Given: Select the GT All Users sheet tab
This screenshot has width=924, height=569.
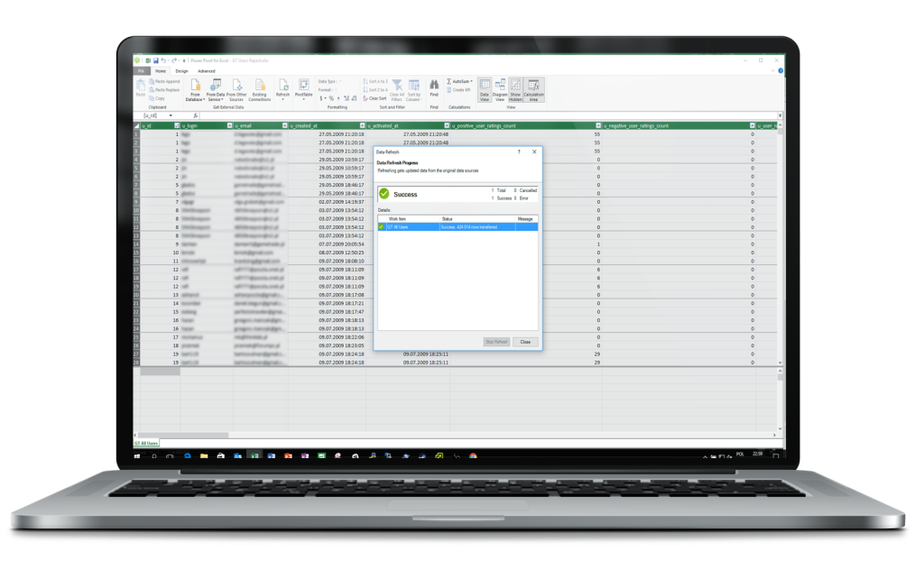Looking at the screenshot, I should click(x=146, y=443).
